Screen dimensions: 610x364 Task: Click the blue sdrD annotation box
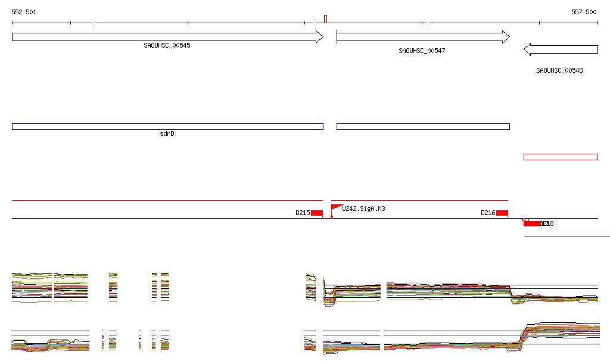pyautogui.click(x=167, y=126)
